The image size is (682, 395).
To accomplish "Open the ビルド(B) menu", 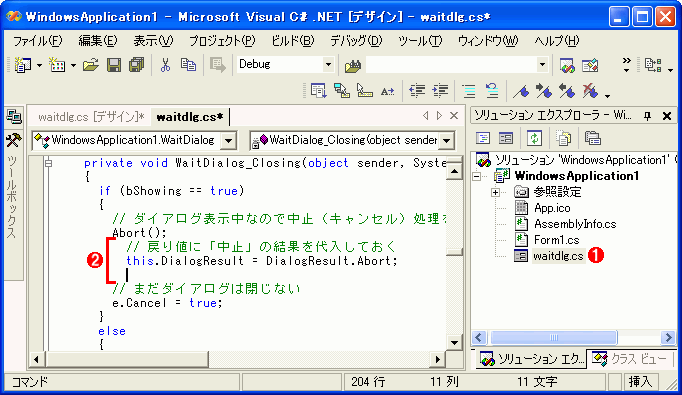I will click(292, 41).
